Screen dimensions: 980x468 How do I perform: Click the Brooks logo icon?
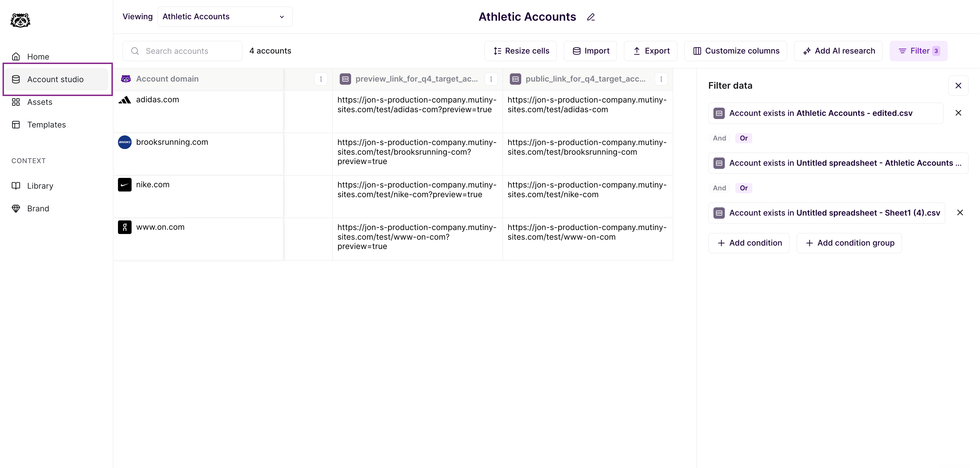pos(124,142)
